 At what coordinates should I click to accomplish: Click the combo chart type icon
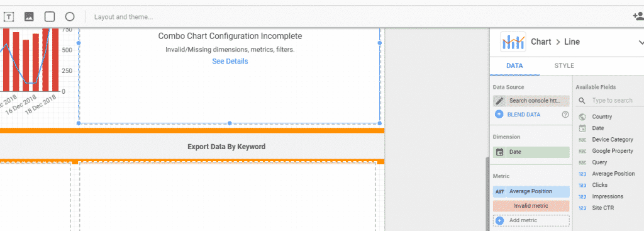pos(513,42)
